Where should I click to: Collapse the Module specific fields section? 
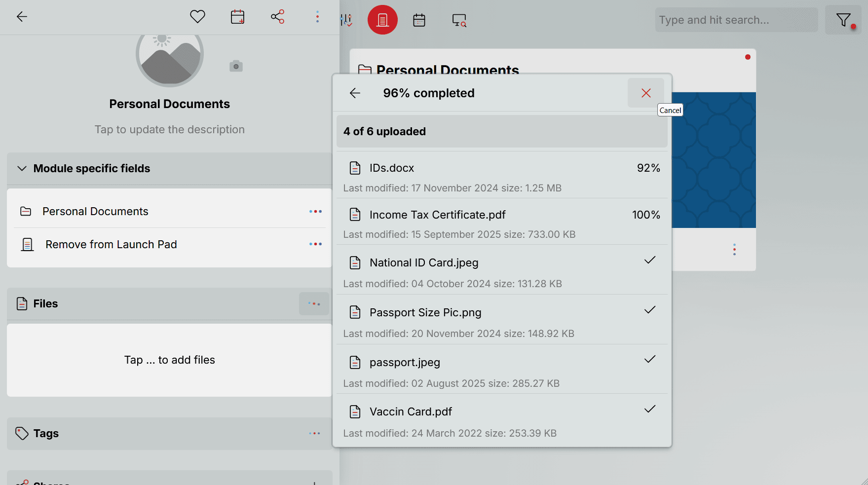22,168
